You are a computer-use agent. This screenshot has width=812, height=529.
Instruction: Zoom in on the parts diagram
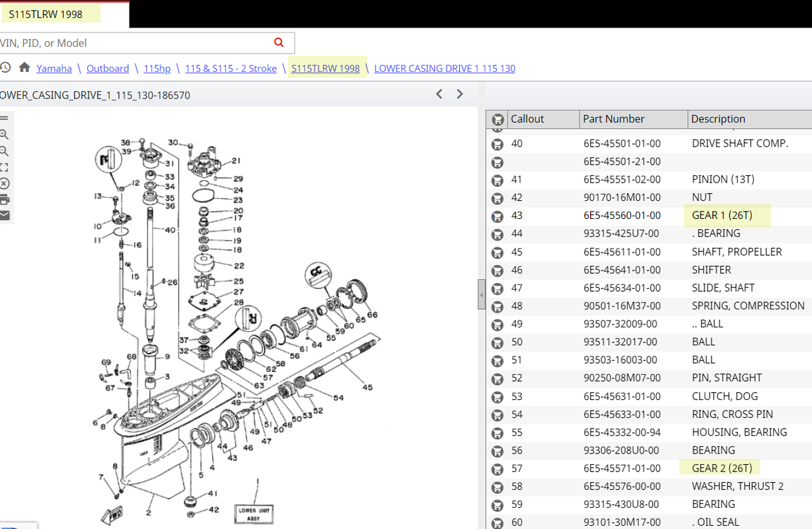coord(4,134)
